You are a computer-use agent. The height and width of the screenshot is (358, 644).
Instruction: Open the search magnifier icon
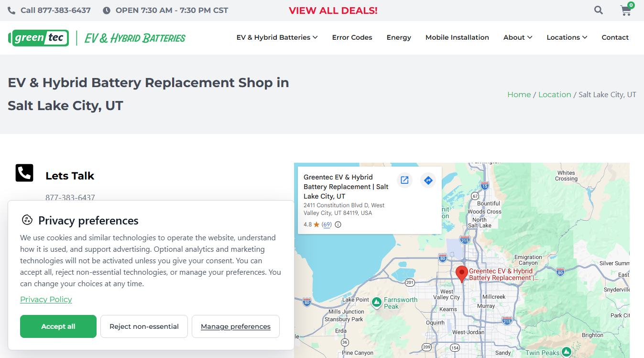tap(599, 10)
